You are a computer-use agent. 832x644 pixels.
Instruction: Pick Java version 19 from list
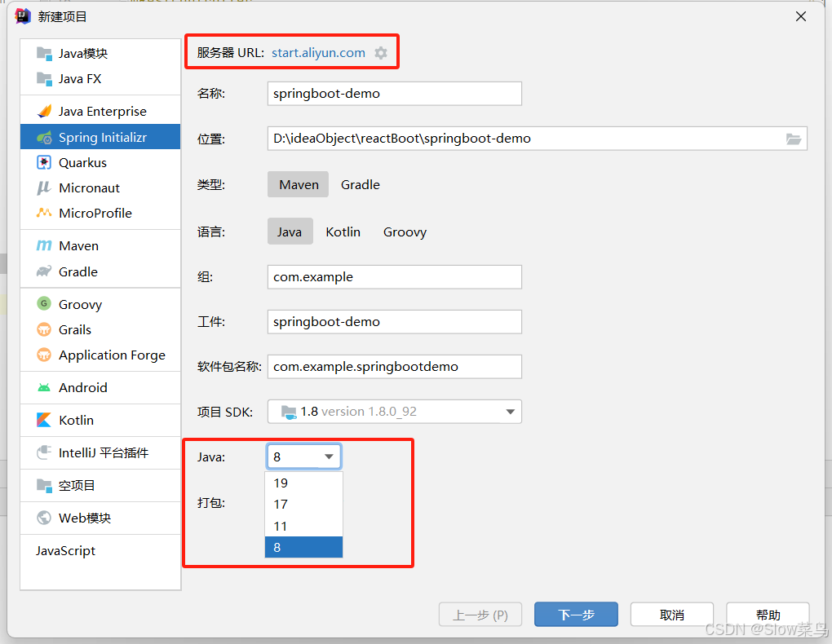click(303, 483)
